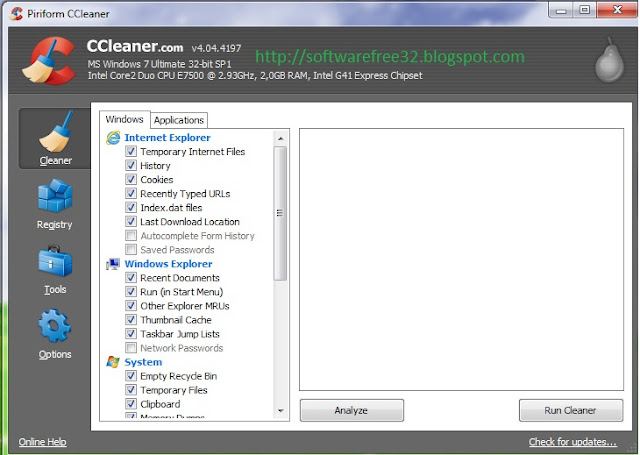Close the CCleaner window
Viewport: 640px width, 455px height.
(x=617, y=10)
